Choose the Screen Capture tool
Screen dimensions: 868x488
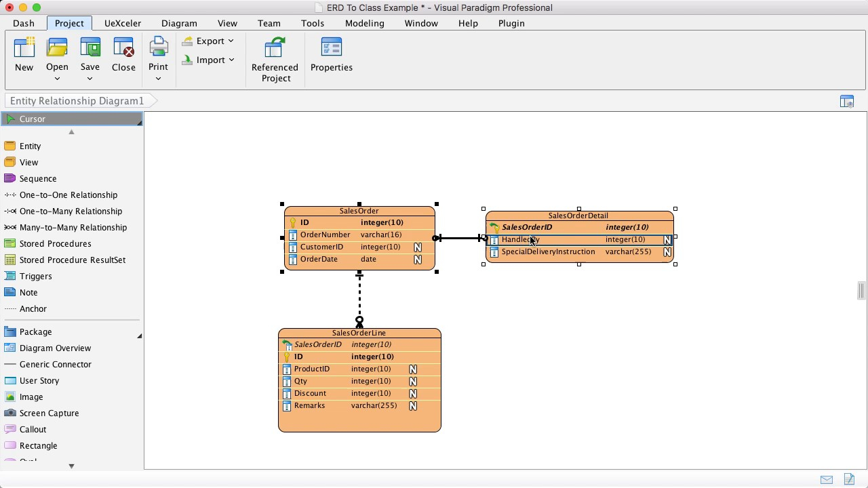[49, 413]
